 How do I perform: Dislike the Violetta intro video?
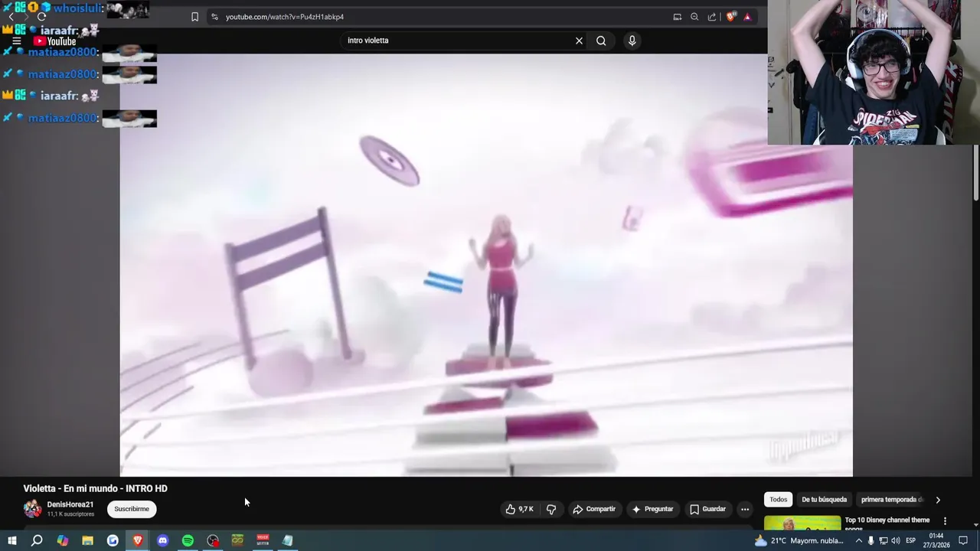[551, 509]
